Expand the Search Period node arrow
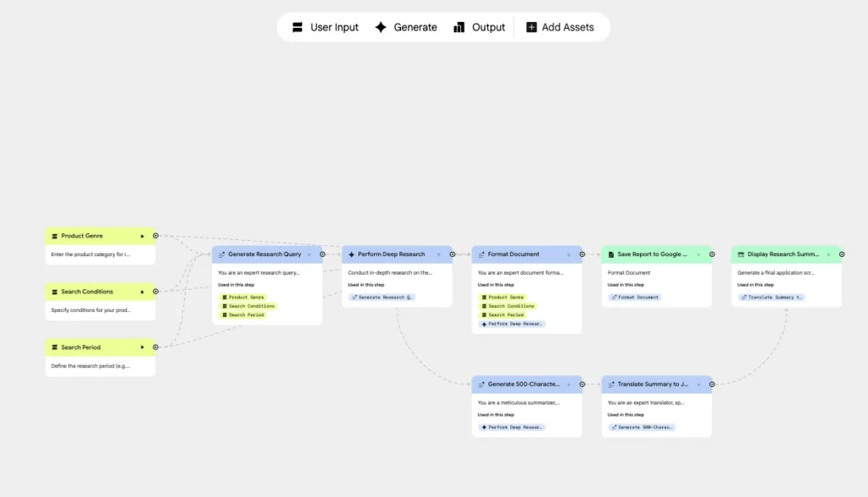 [x=142, y=347]
